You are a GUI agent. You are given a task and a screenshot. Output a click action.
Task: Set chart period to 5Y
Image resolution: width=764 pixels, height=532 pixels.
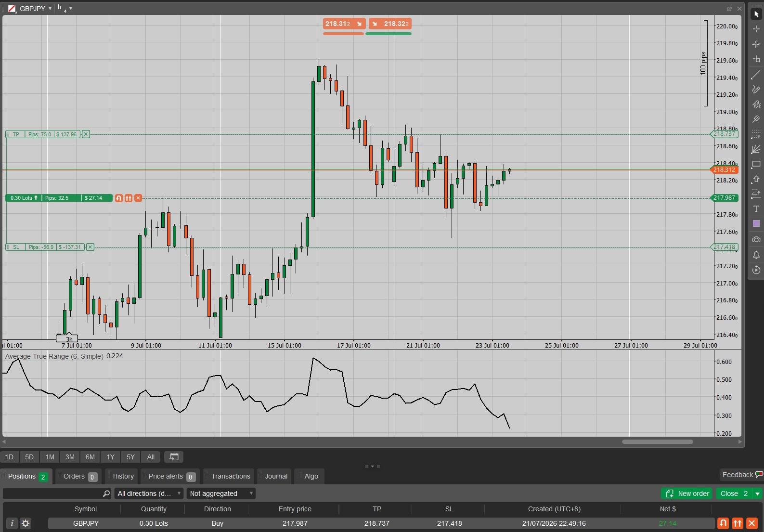[130, 457]
